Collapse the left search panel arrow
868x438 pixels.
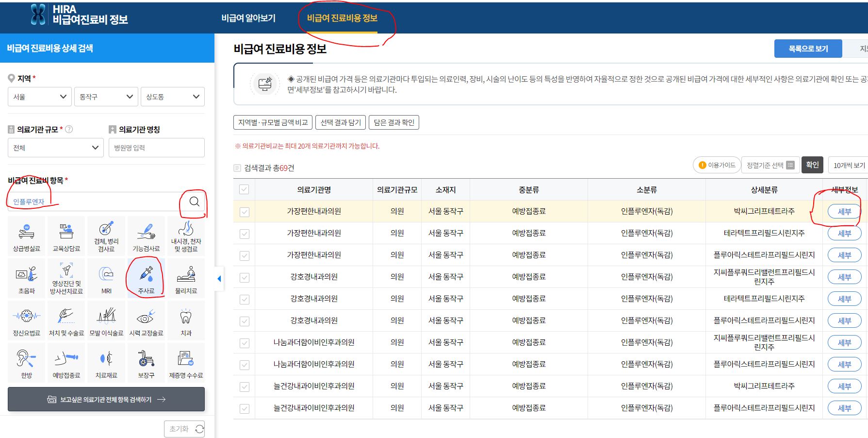(219, 278)
